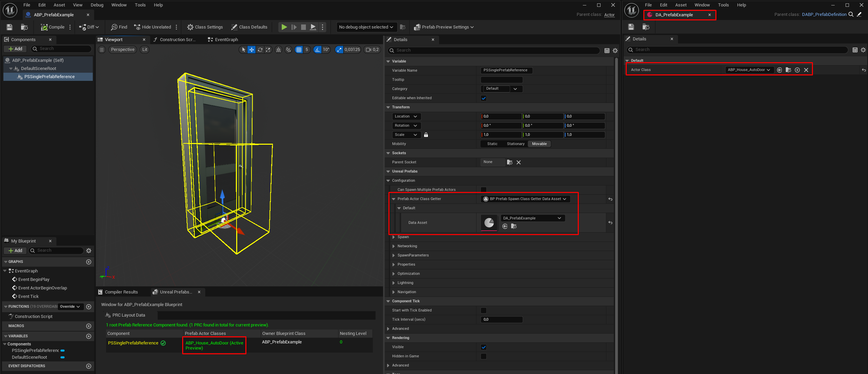Toggle grid snapping in viewport
The height and width of the screenshot is (374, 868).
(x=299, y=50)
